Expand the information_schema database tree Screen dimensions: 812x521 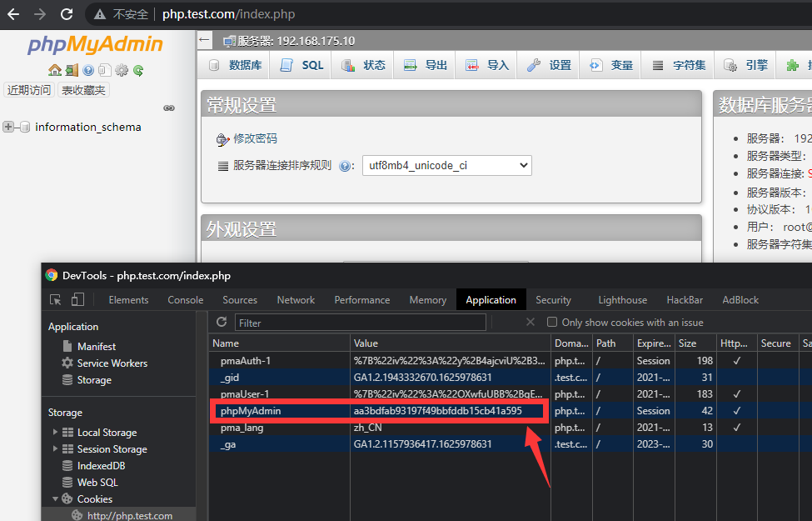coord(9,127)
